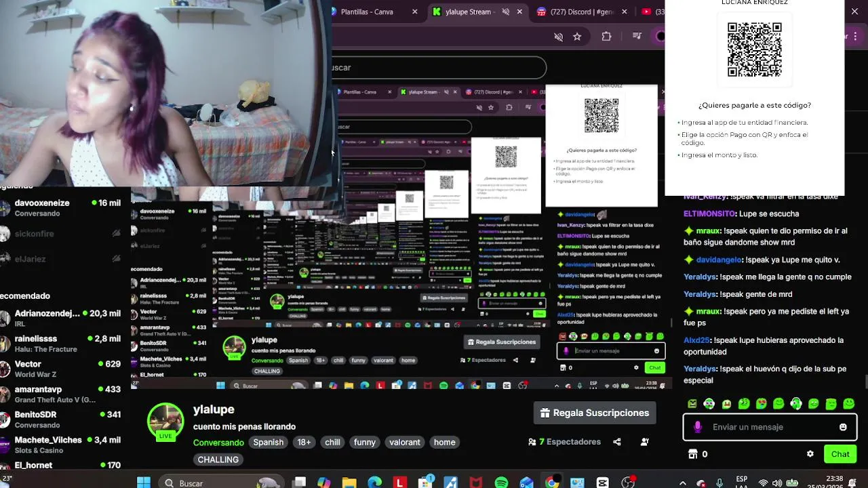Click the ylalupe channel name
The image size is (868, 488).
[214, 409]
